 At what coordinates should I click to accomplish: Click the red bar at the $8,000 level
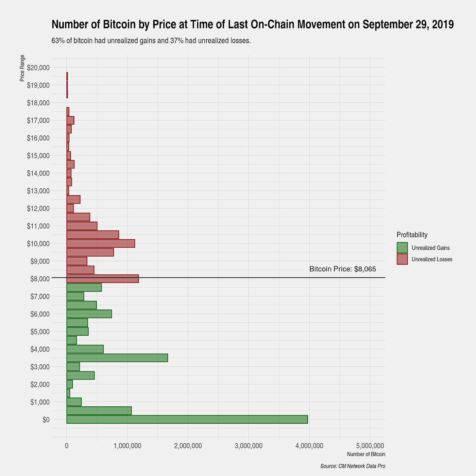pyautogui.click(x=103, y=279)
